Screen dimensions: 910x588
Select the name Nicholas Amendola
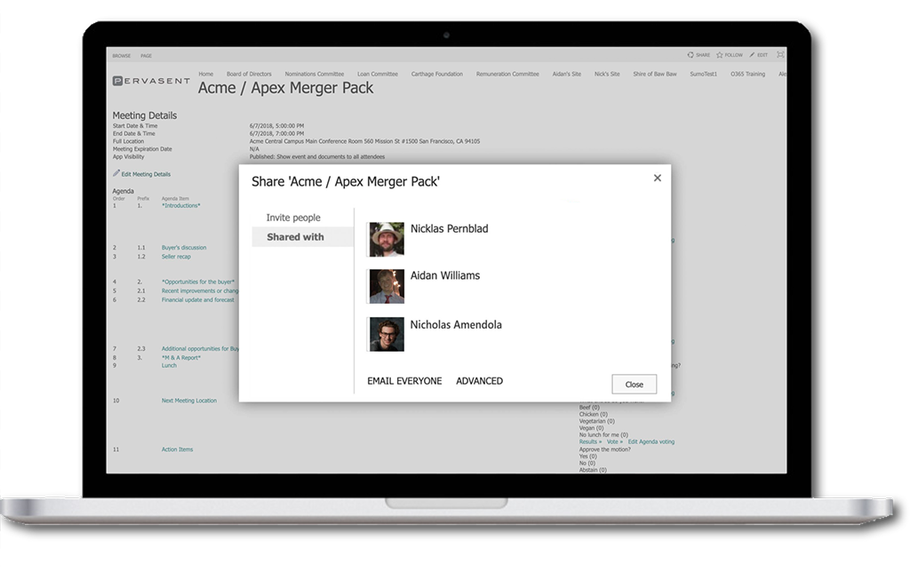click(x=456, y=325)
